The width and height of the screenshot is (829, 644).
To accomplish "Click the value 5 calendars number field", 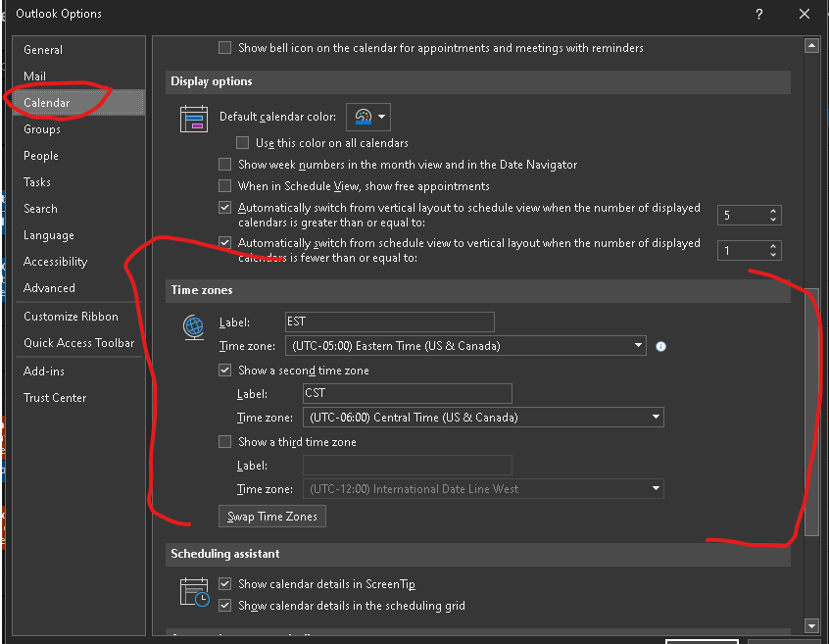I will (743, 216).
